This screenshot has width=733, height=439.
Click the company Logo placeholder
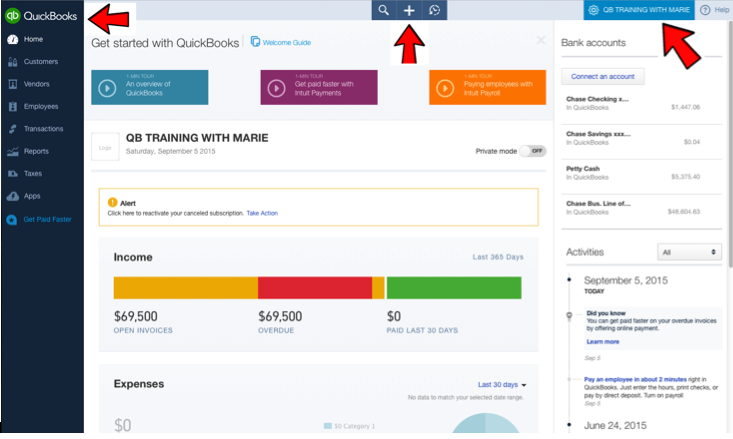[105, 147]
